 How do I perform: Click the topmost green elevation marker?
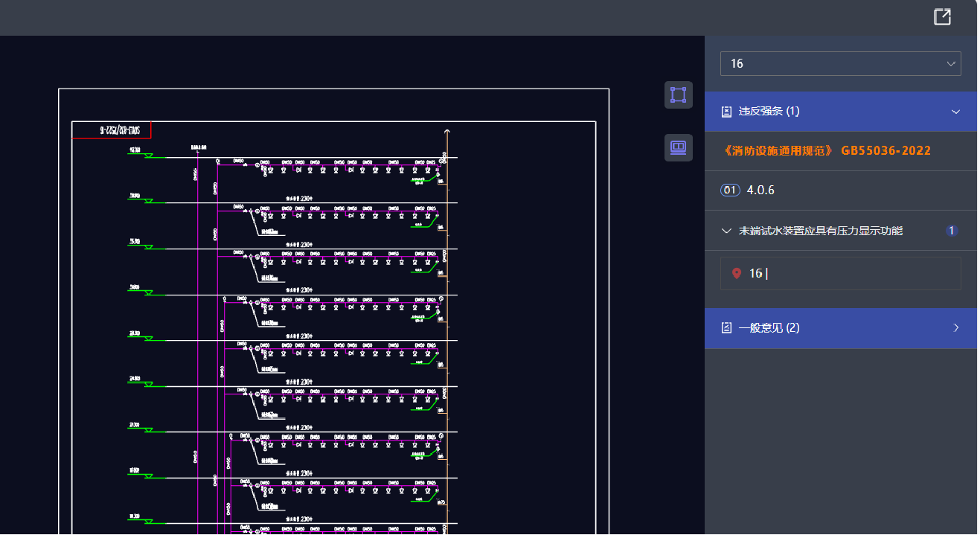click(148, 156)
